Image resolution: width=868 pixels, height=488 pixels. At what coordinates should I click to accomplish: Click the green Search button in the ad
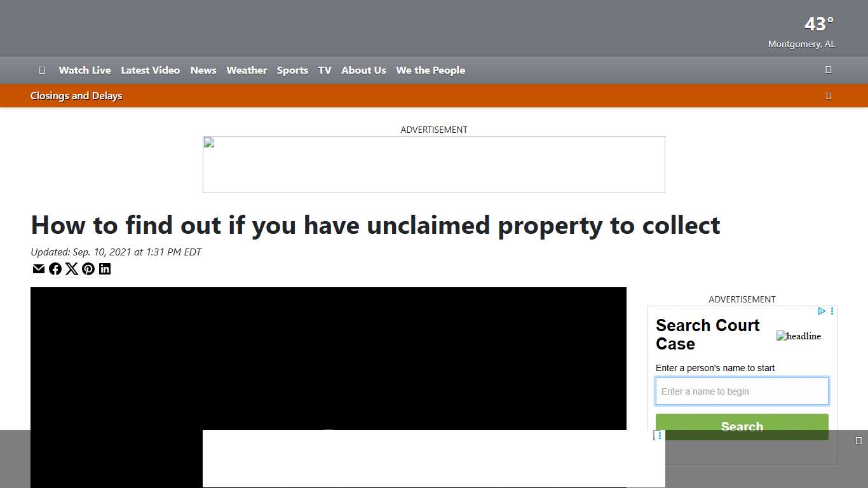click(x=742, y=426)
